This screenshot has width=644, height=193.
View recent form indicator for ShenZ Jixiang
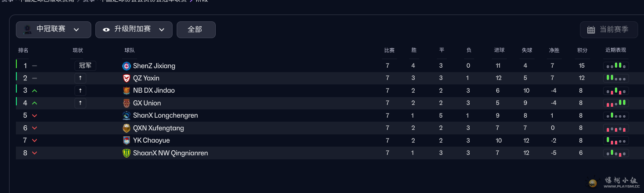pyautogui.click(x=616, y=66)
